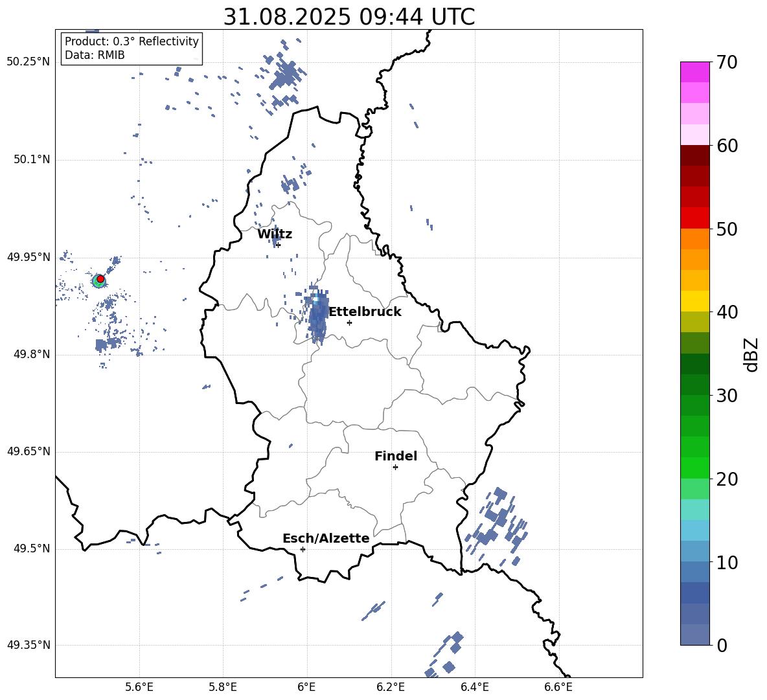Select the Ettelbruck city label
The image size is (767, 700).
point(365,312)
